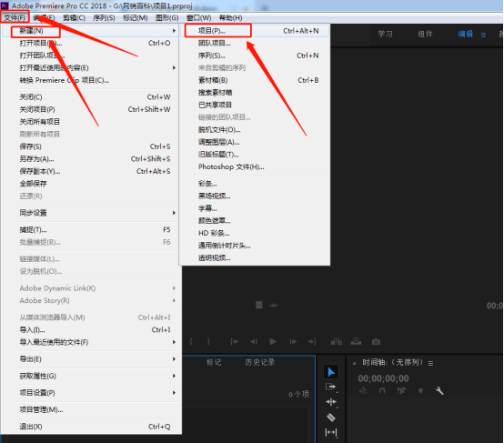
Task: Open the 序列(S) menu
Action: 104,17
